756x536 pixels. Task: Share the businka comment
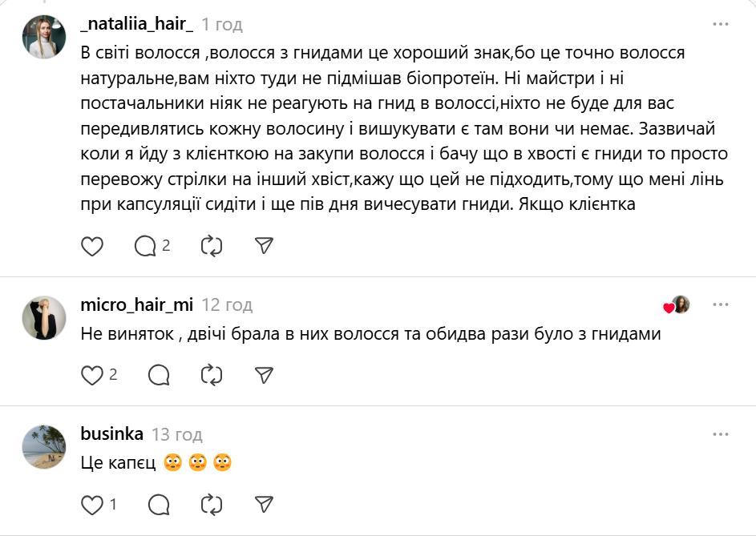[x=265, y=504]
